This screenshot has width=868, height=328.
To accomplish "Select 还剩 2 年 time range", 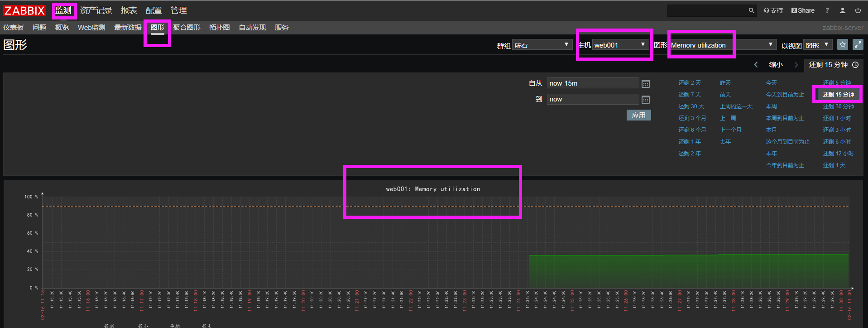I will [x=690, y=154].
